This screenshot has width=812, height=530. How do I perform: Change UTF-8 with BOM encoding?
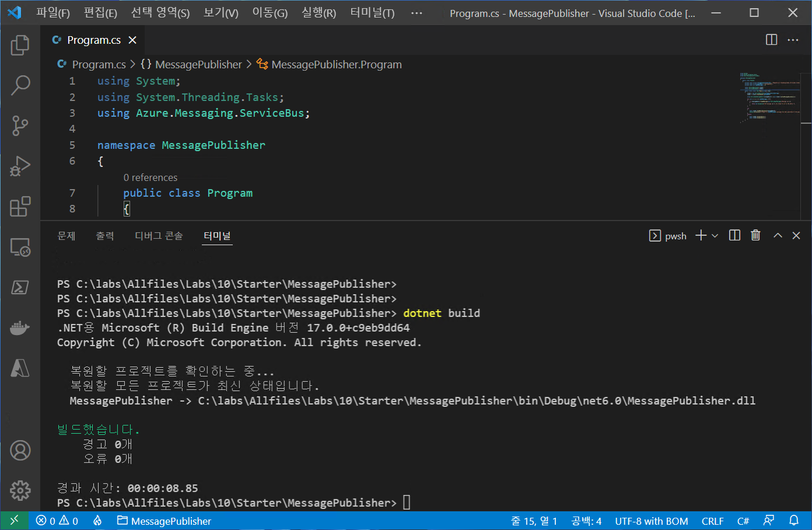(x=652, y=521)
